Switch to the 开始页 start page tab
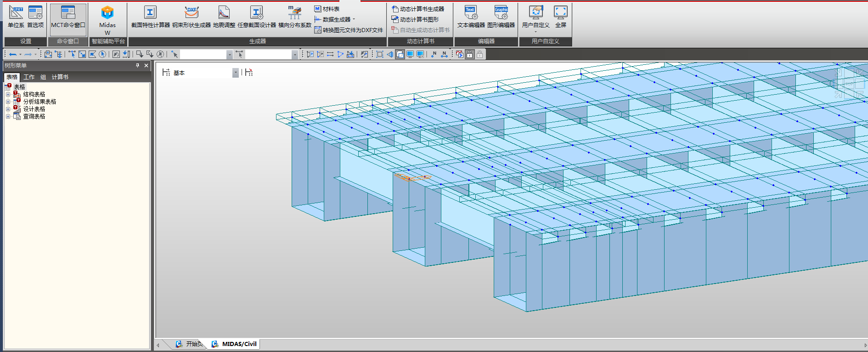868x352 pixels. tap(190, 344)
